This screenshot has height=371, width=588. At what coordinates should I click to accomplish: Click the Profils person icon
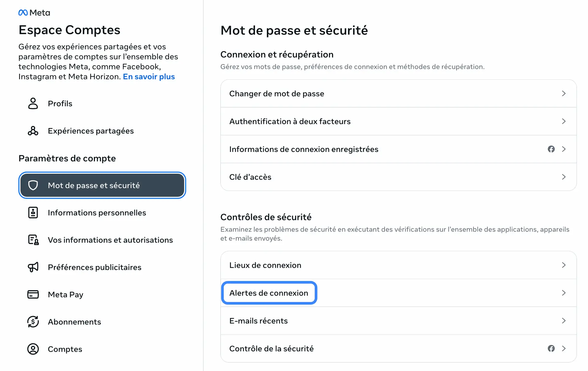click(33, 104)
